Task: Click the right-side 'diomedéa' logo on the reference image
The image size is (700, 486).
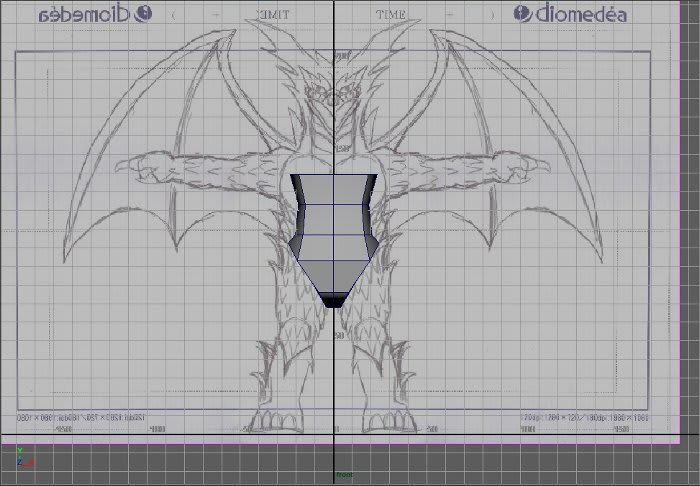Action: pos(570,13)
